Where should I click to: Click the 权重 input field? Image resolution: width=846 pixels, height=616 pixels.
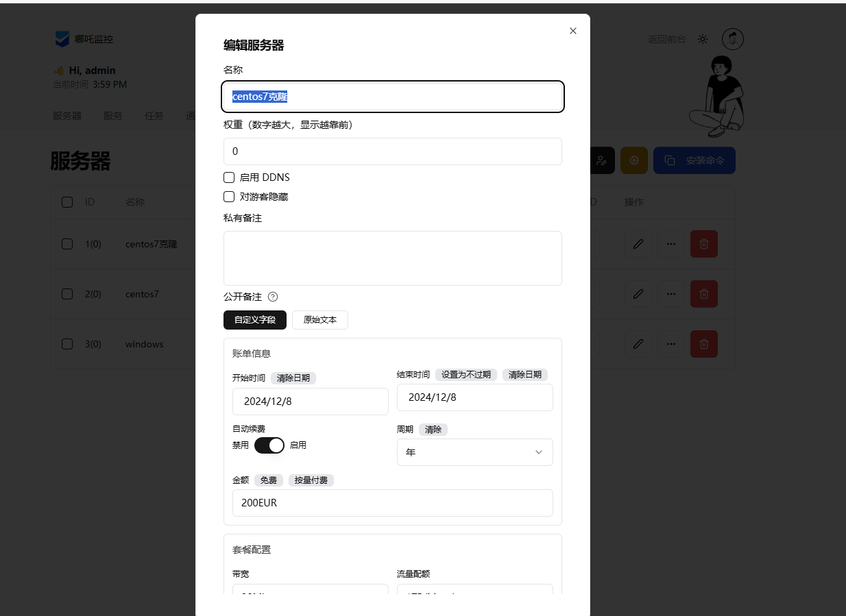click(392, 151)
